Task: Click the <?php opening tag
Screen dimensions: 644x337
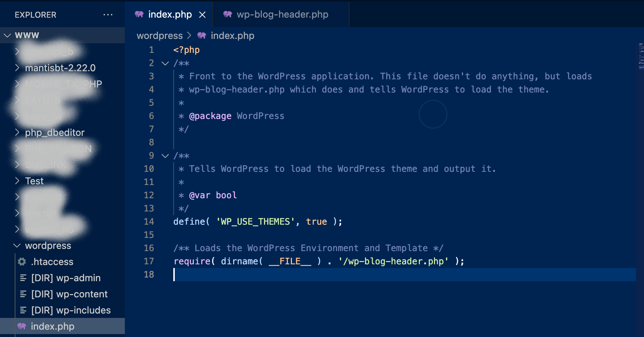Action: tap(187, 50)
